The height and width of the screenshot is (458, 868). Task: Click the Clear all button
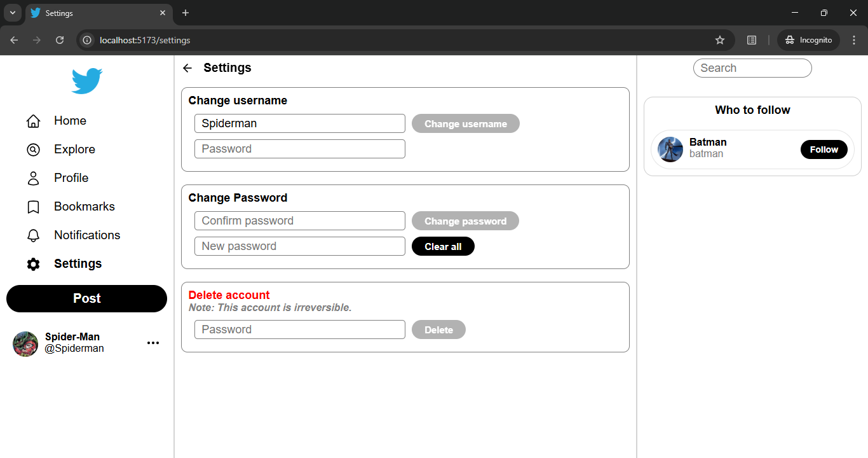click(x=443, y=246)
